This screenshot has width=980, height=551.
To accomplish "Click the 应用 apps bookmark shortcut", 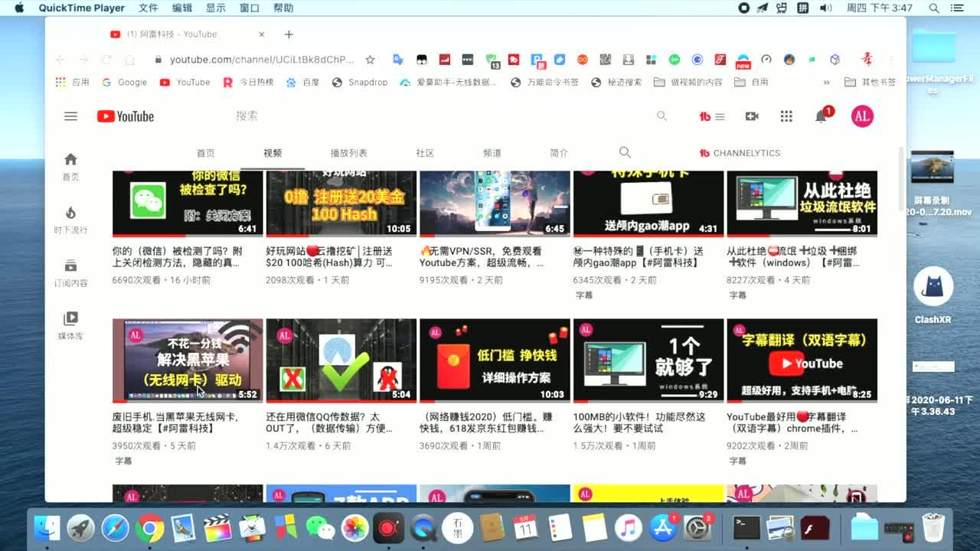I will click(x=73, y=82).
